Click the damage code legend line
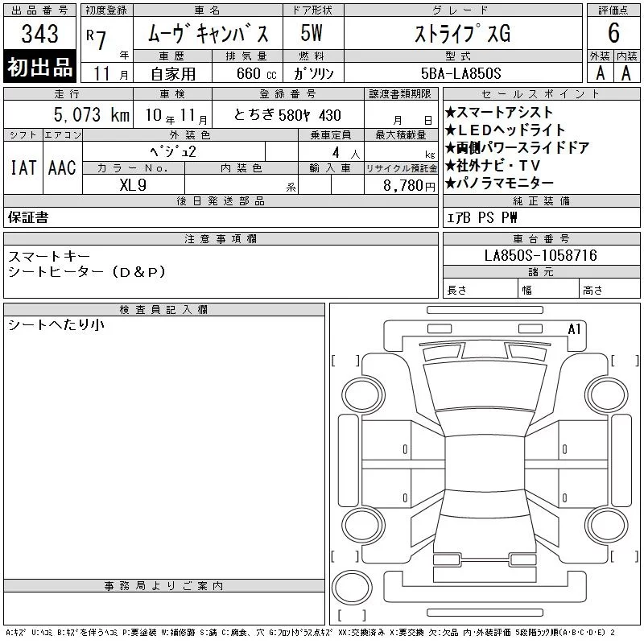 tap(310, 632)
